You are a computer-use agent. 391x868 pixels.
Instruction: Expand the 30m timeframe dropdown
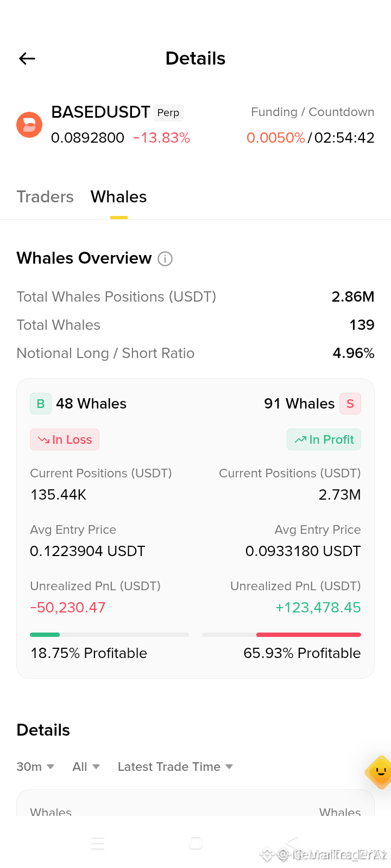click(35, 767)
